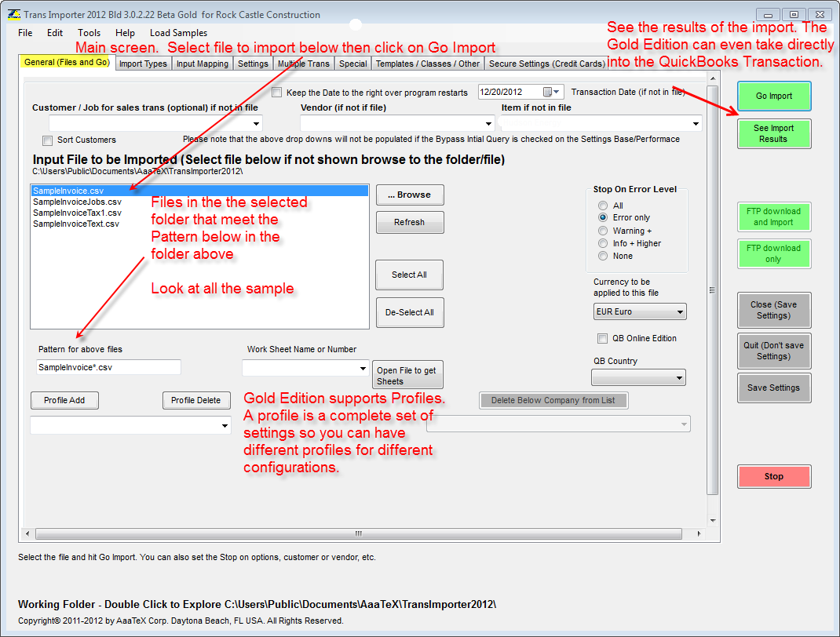This screenshot has width=840, height=637.
Task: Open Templates / Classes / Other tab
Action: 428,64
